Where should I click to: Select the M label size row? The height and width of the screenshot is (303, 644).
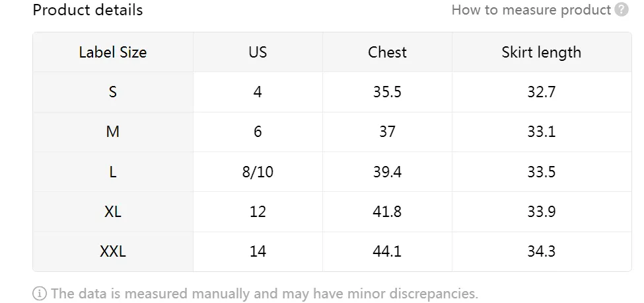pos(113,132)
